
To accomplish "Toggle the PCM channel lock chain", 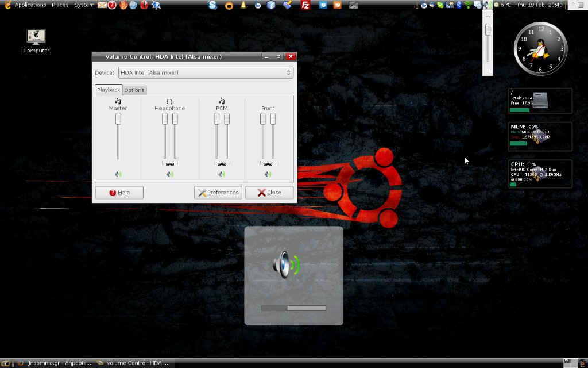I will coord(222,164).
